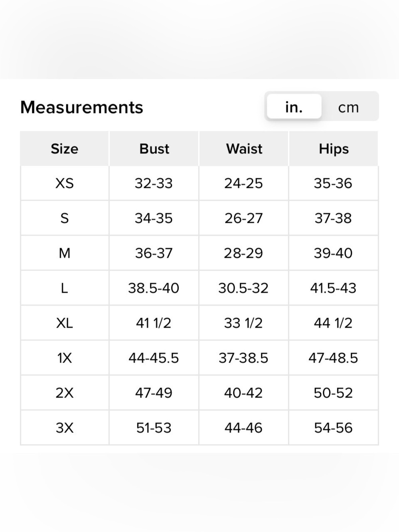Click the Bust column header
This screenshot has height=532, width=399.
coord(154,149)
